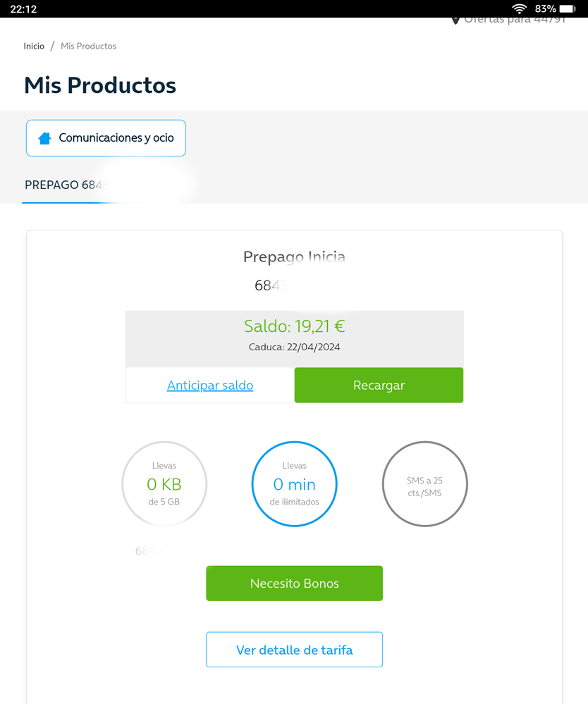Tap the location pin icon at top
Image resolution: width=588 pixels, height=704 pixels.
pos(455,20)
